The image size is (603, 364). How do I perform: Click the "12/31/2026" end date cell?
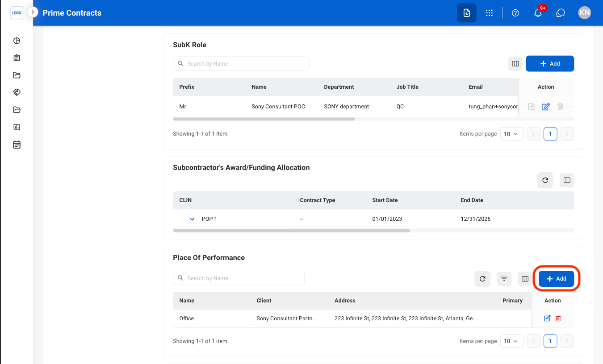[x=476, y=219]
